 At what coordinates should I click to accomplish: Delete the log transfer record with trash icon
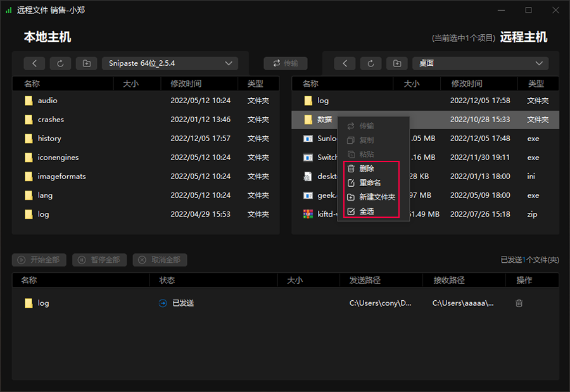[x=519, y=303]
